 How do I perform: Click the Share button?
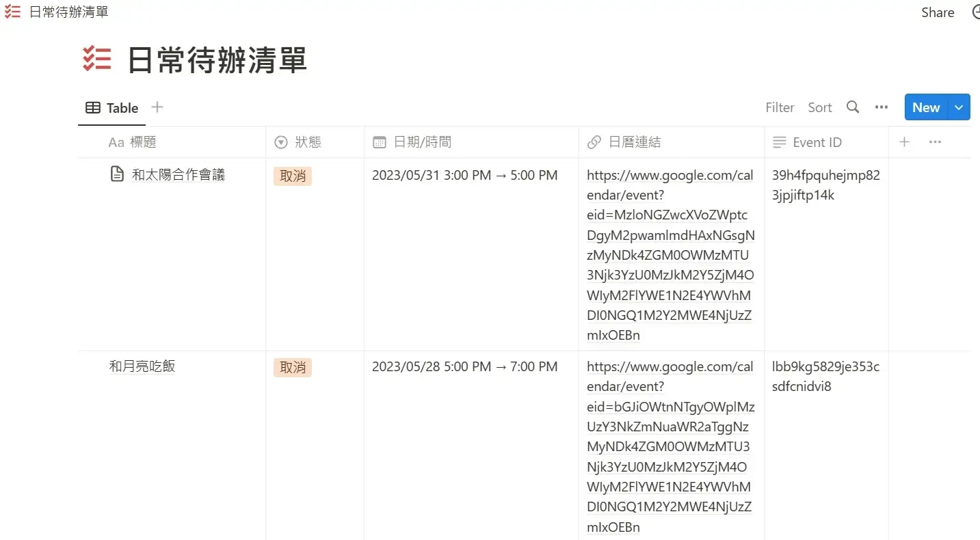click(938, 12)
